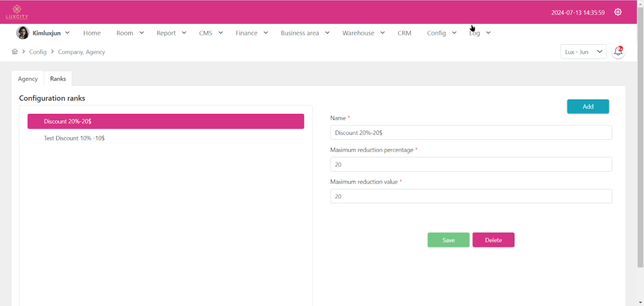Switch to the Agency tab
The height and width of the screenshot is (306, 644).
coord(28,79)
